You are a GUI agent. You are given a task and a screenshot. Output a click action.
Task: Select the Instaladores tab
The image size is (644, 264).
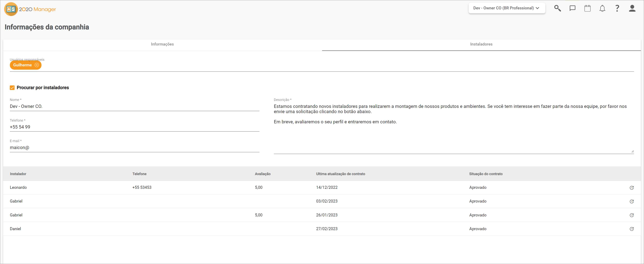pos(481,44)
